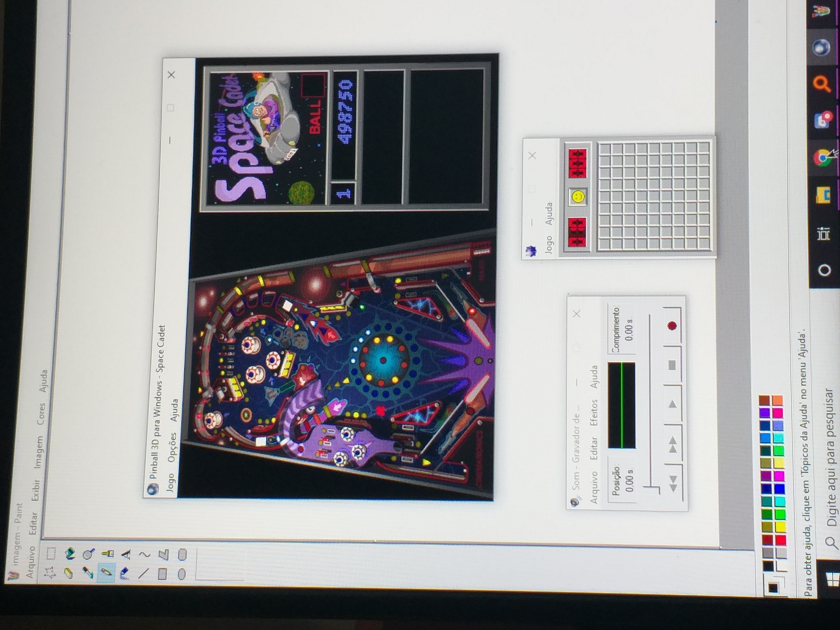Pick the Pick Color eyedropper tool
Image resolution: width=840 pixels, height=630 pixels.
[88, 573]
